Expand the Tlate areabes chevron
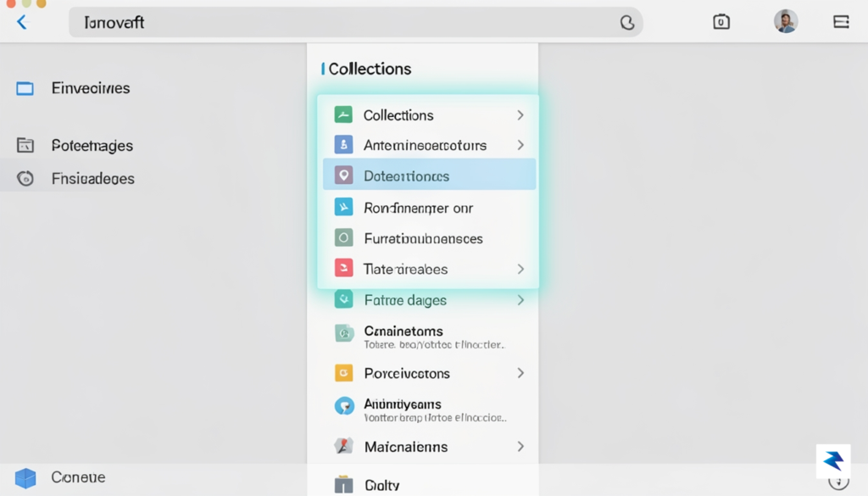 520,269
